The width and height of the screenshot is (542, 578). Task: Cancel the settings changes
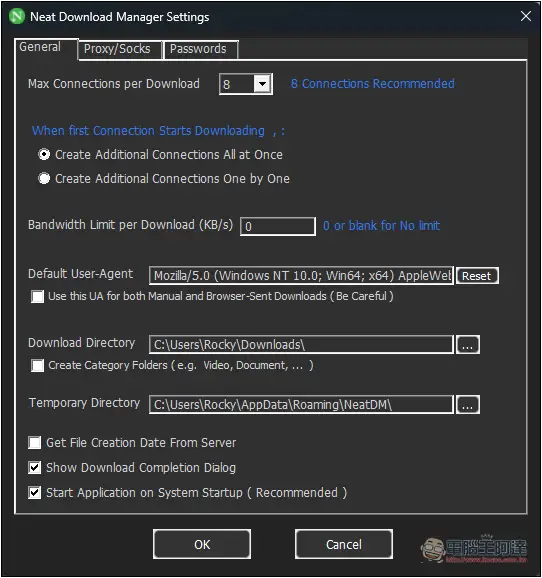coord(344,544)
